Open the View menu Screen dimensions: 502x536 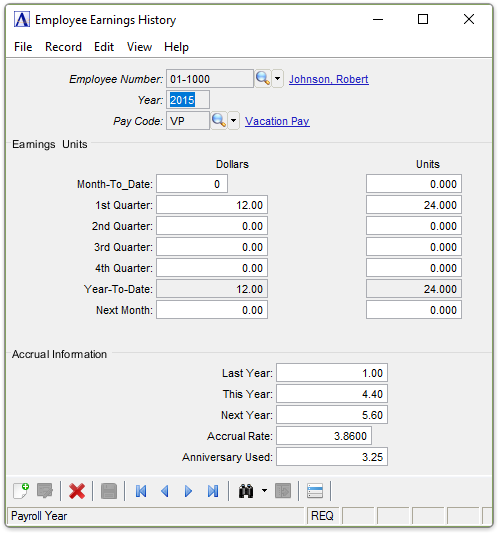(x=139, y=47)
